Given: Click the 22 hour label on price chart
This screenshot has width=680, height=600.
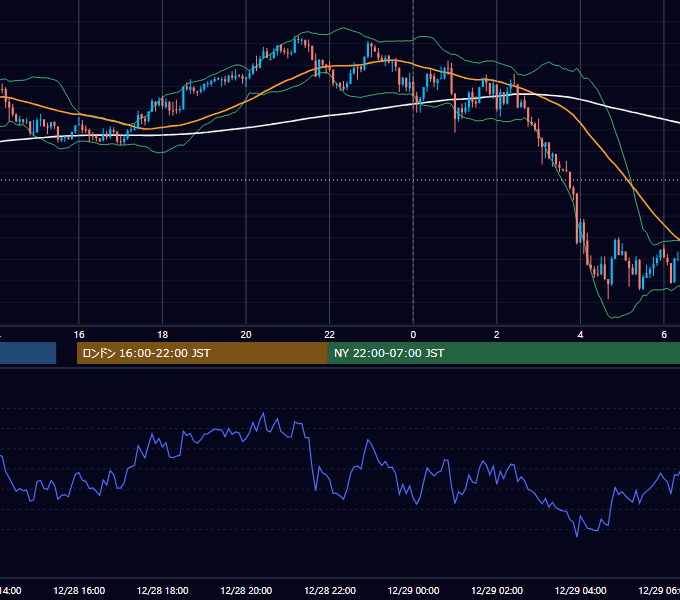Looking at the screenshot, I should (330, 334).
